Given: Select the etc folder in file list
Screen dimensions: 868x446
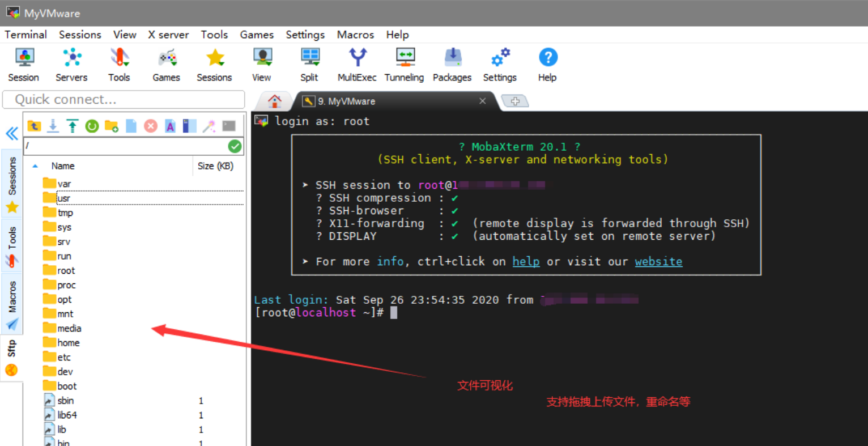Looking at the screenshot, I should (63, 358).
